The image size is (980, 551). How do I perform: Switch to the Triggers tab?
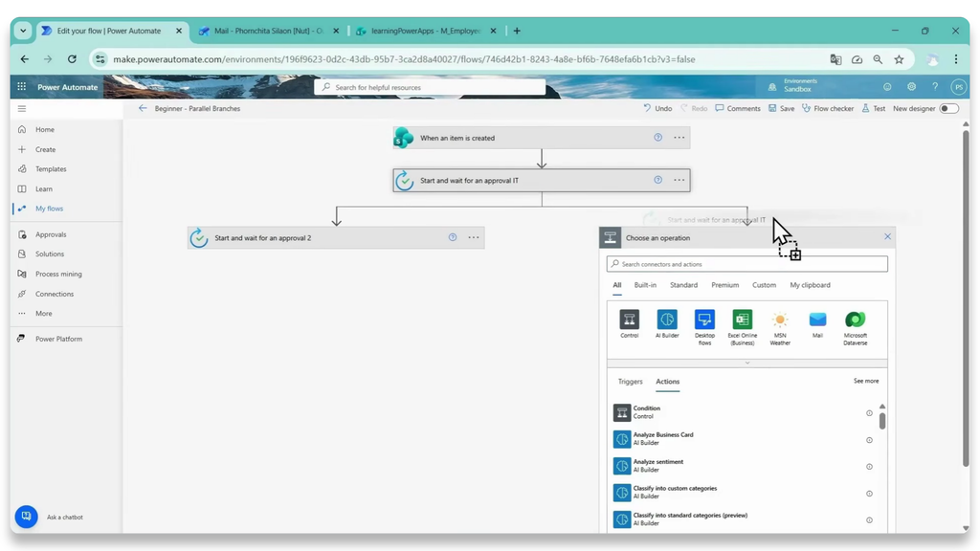pos(630,381)
